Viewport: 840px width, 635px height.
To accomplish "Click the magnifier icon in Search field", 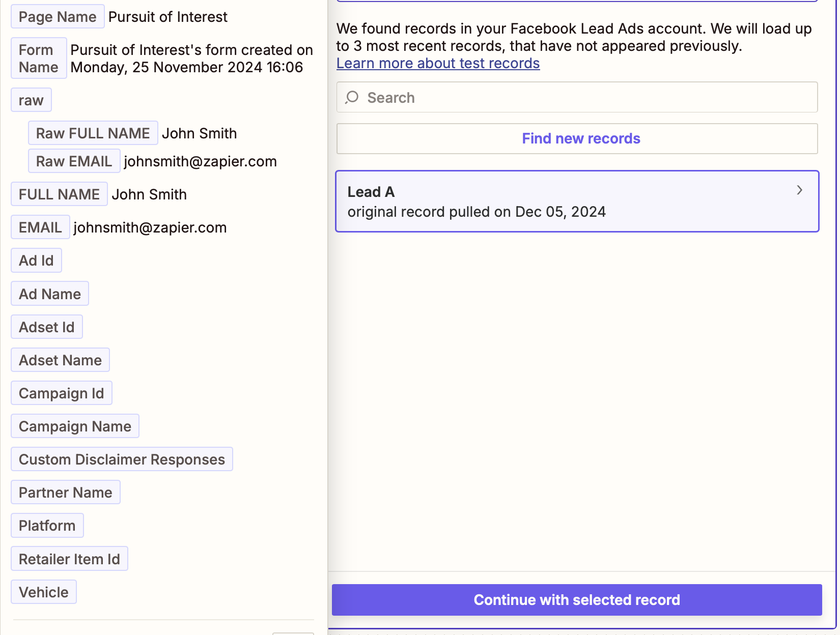I will tap(352, 97).
